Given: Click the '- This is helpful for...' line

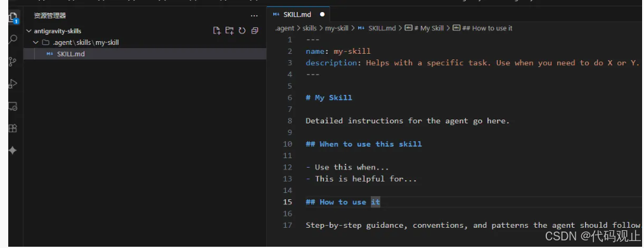Looking at the screenshot, I should [x=361, y=178].
